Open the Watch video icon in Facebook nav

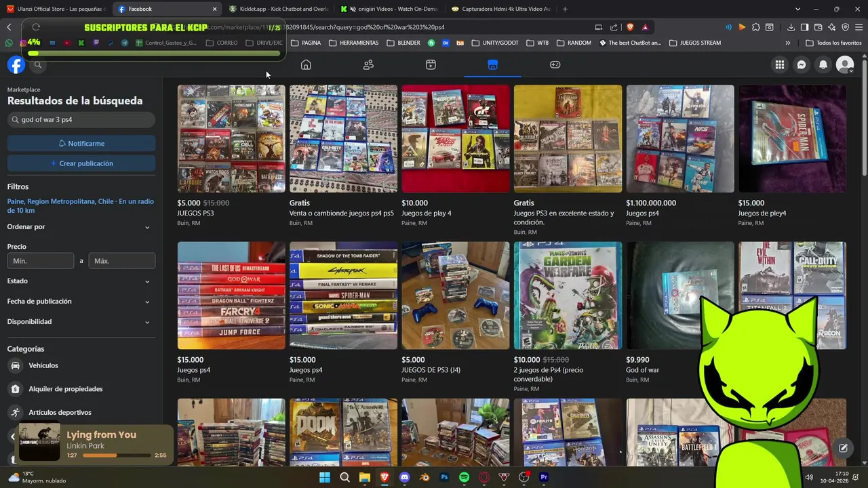point(431,64)
